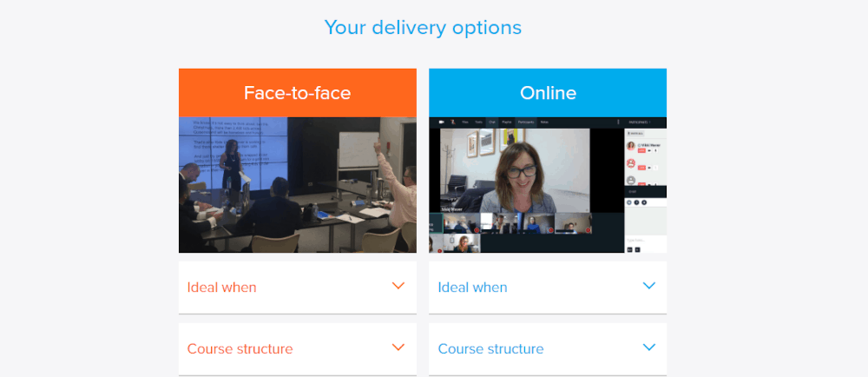Expand the blue Ideal when chevron
Image resolution: width=868 pixels, height=377 pixels.
point(648,286)
